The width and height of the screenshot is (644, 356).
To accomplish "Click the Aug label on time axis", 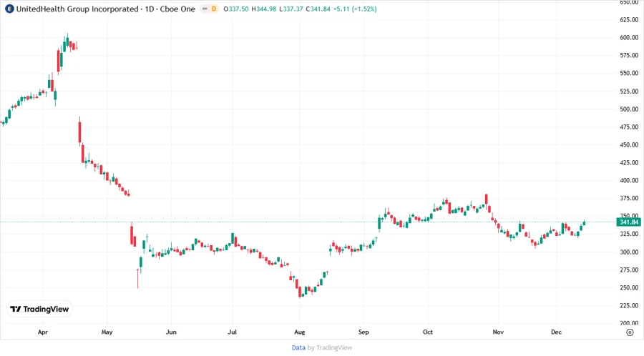I will [299, 332].
